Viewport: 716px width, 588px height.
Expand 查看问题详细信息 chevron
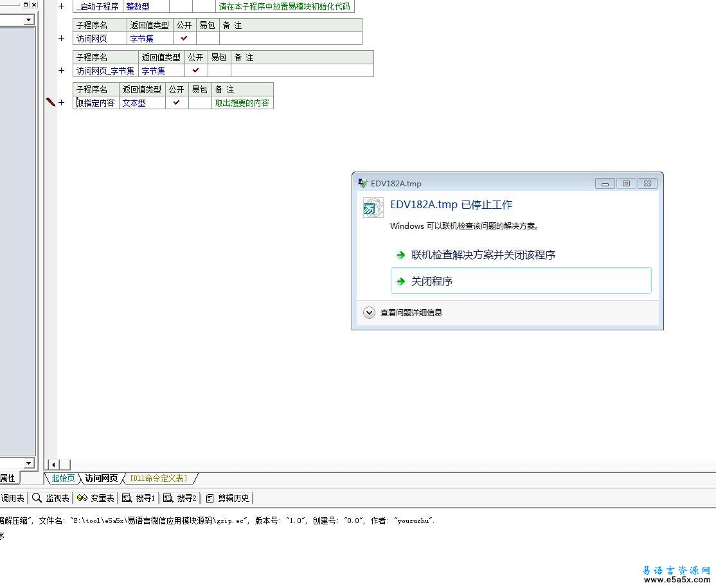[369, 313]
